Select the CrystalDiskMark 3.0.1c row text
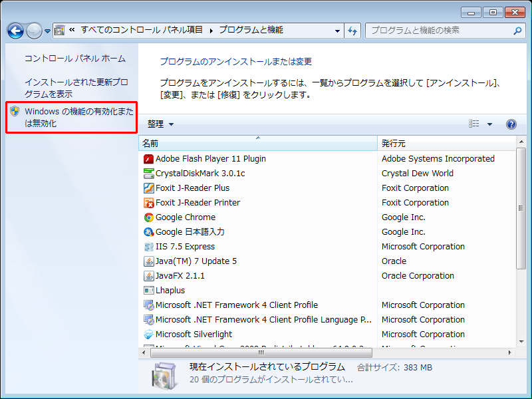This screenshot has width=532, height=399. 200,174
